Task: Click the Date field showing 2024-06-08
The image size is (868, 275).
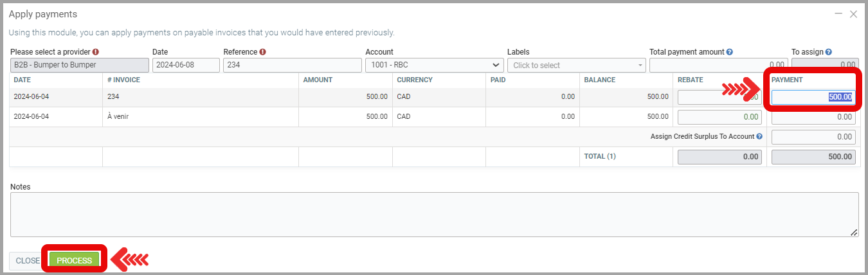Action: [185, 65]
